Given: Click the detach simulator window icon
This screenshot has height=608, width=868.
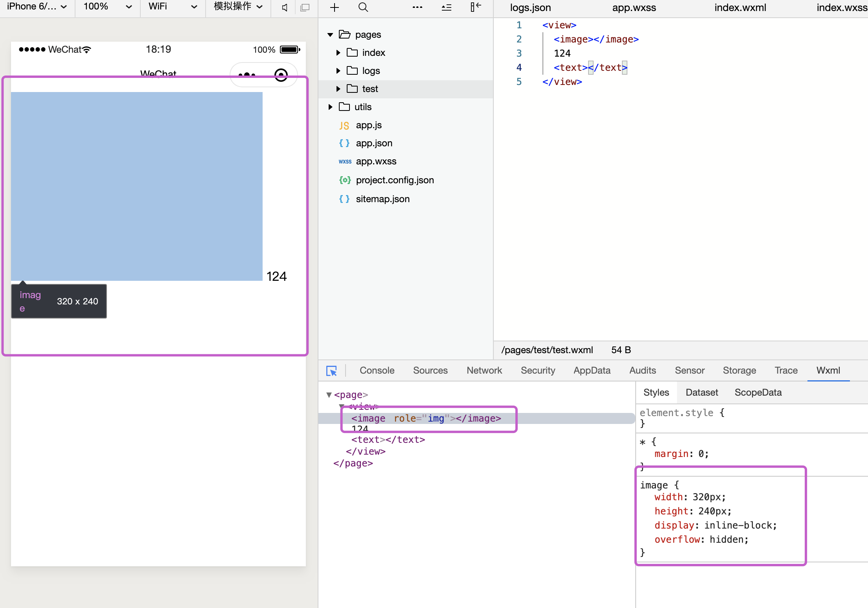Looking at the screenshot, I should point(305,7).
